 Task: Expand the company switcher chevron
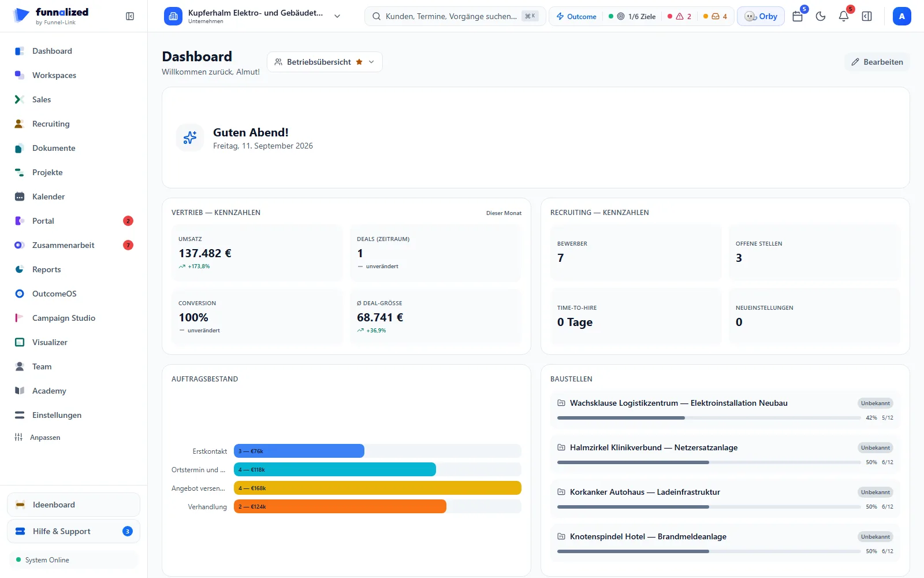(x=337, y=16)
